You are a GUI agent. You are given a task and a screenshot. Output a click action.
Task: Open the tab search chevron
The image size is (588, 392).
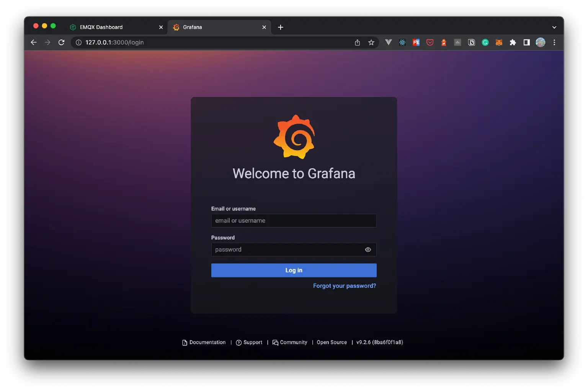[x=554, y=27]
